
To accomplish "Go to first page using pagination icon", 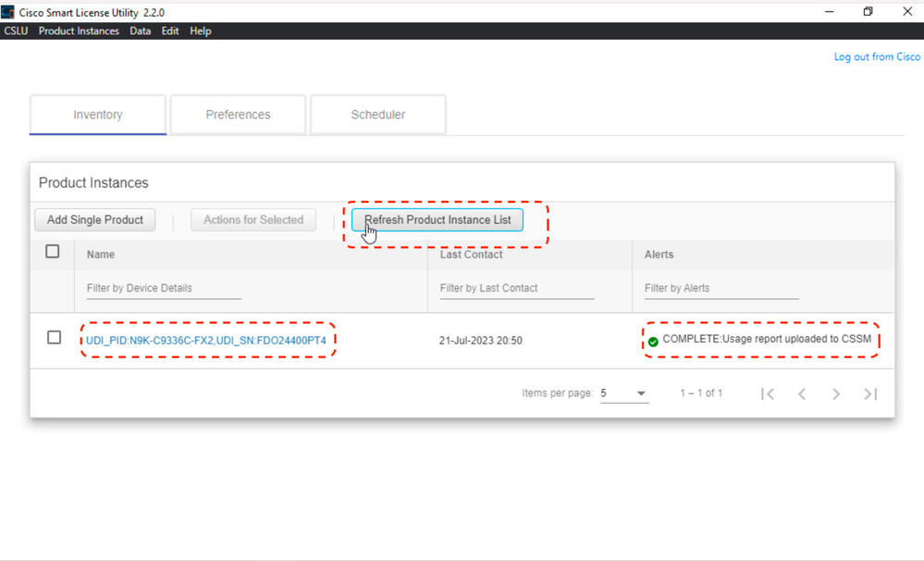I will click(x=768, y=393).
